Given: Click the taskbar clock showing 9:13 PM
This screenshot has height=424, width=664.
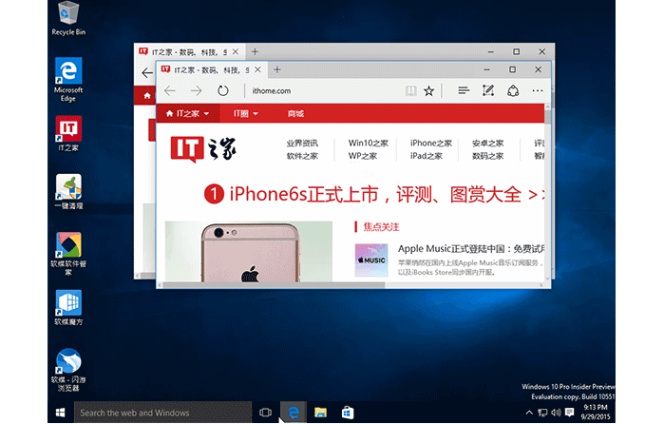Looking at the screenshot, I should coord(595,412).
